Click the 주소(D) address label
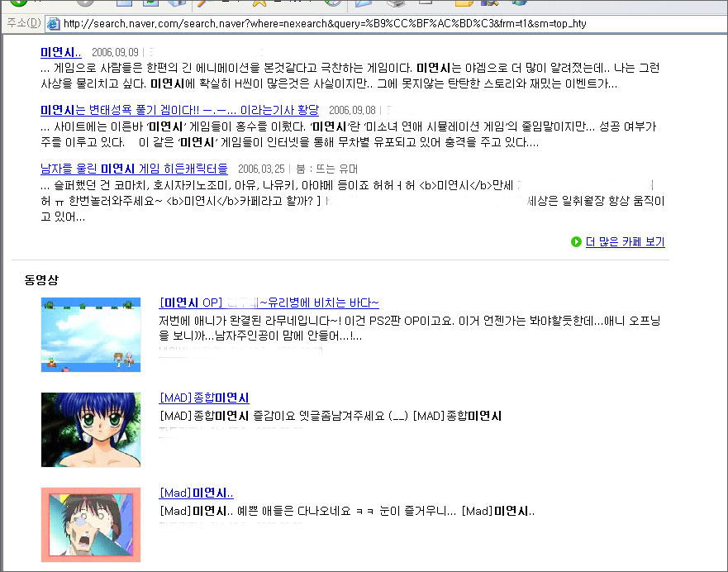This screenshot has width=728, height=572. (23, 22)
